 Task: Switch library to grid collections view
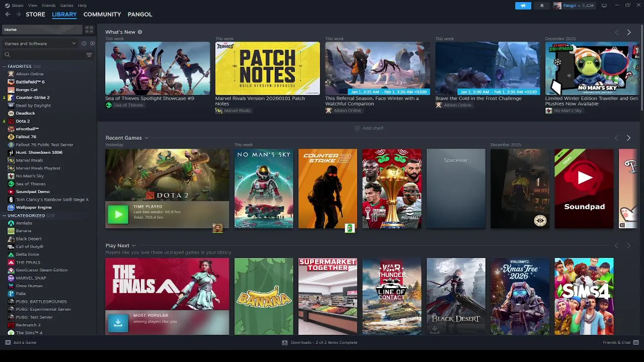pos(89,30)
